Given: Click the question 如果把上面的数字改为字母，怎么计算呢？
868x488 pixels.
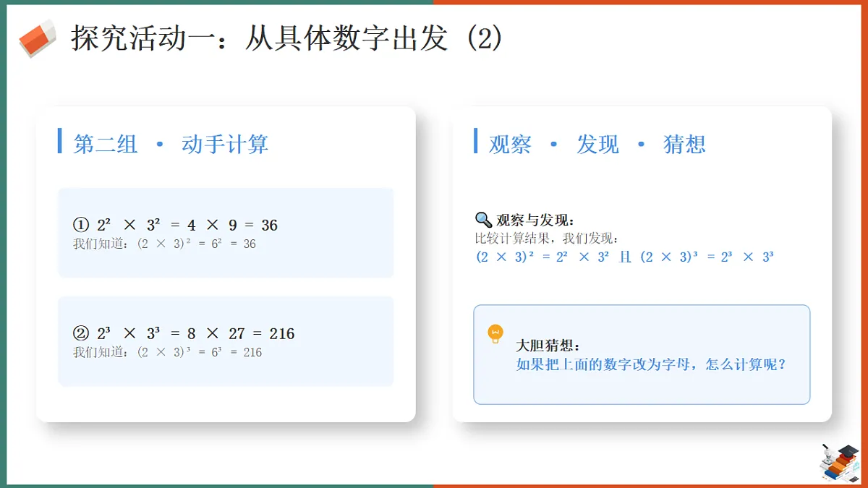Looking at the screenshot, I should coord(651,364).
